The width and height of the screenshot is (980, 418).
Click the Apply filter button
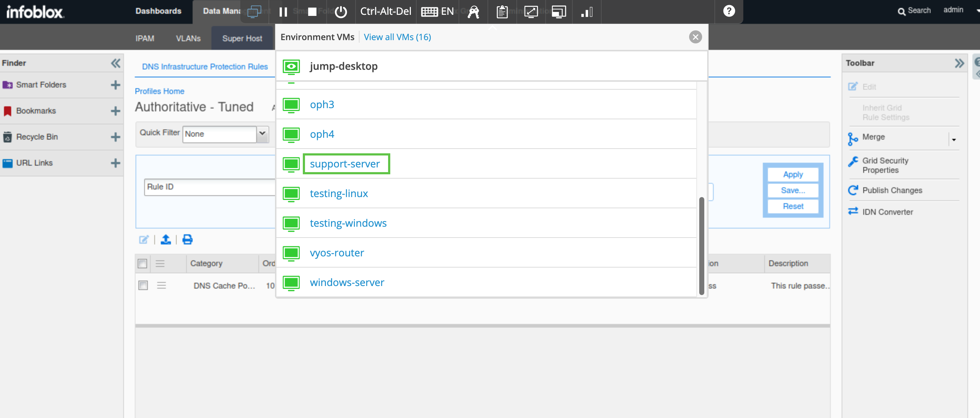(x=793, y=174)
